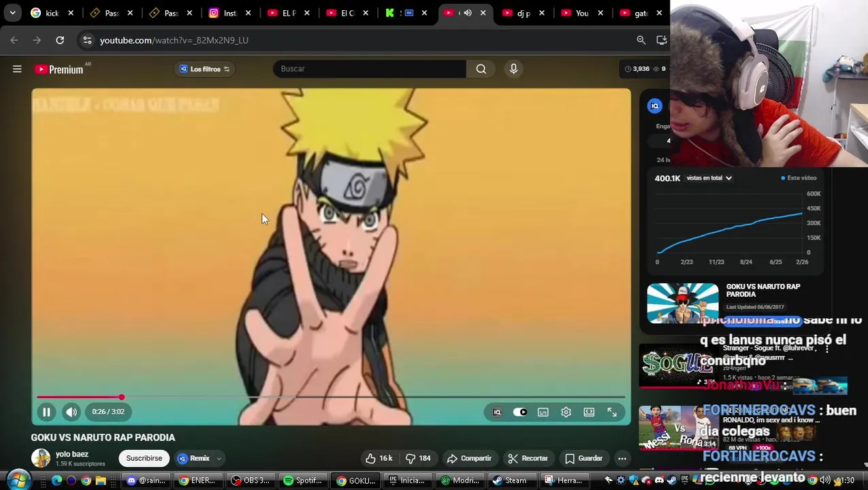Screen dimensions: 868x490
Task: Open the tab search dropdown arrow
Action: 12,13
